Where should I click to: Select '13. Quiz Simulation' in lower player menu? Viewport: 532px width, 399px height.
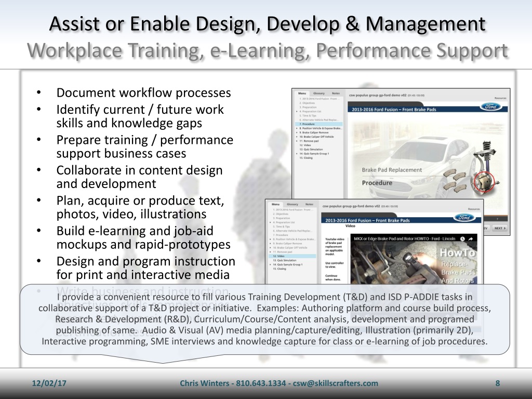pyautogui.click(x=285, y=261)
